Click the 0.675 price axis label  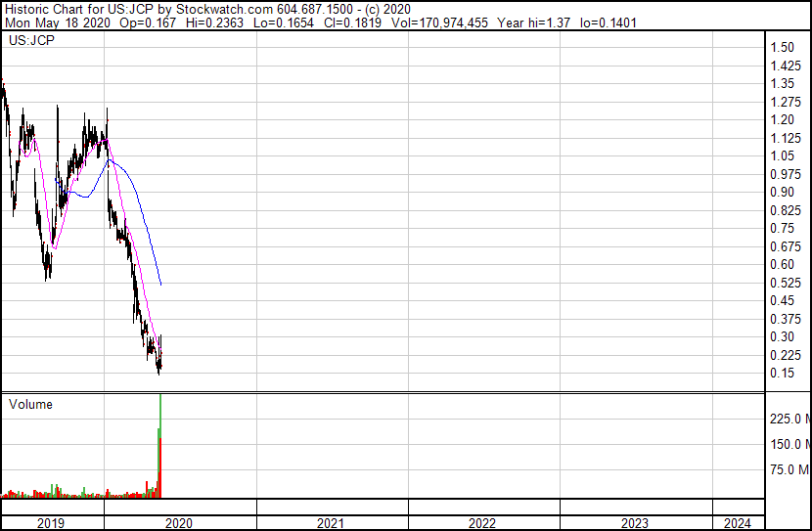786,246
